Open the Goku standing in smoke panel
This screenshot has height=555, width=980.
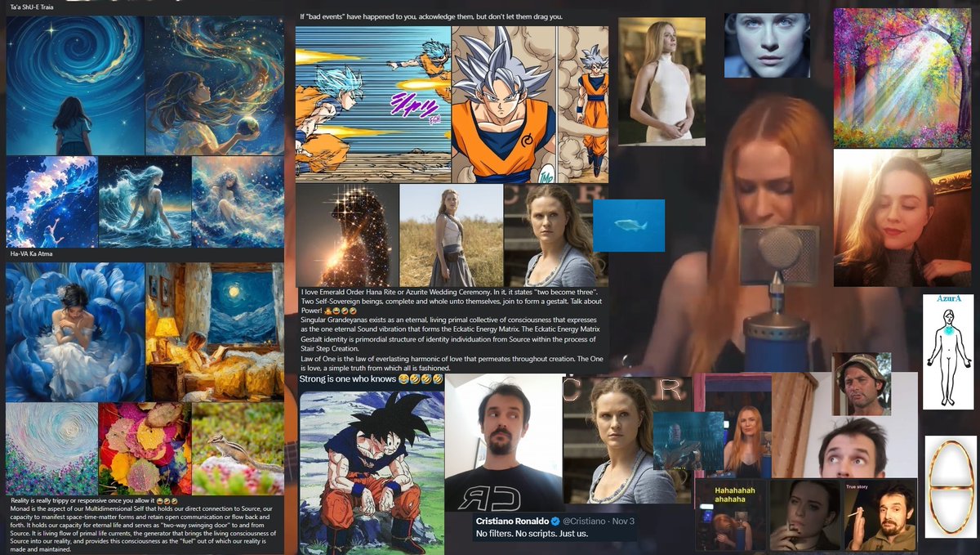583,104
